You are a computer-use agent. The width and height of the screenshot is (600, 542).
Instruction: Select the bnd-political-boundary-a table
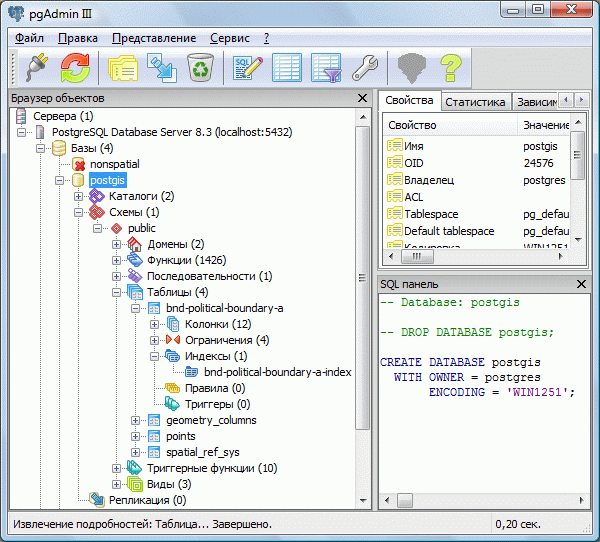tap(225, 308)
